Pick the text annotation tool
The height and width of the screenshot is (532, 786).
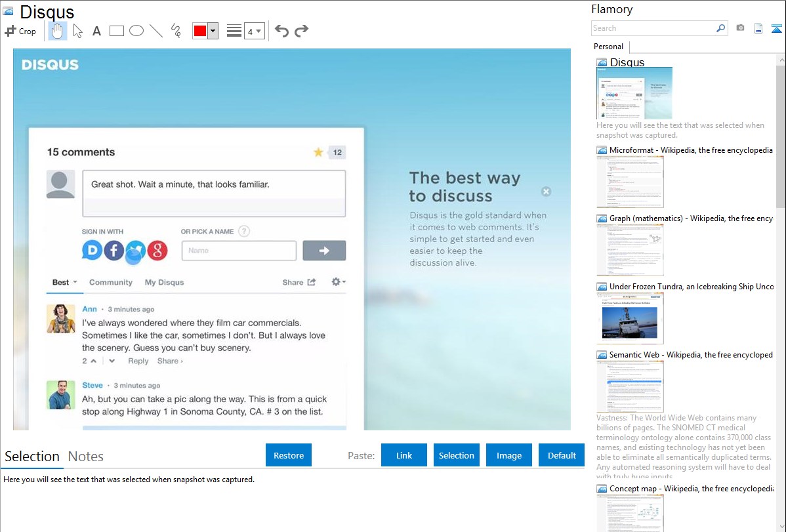coord(96,31)
